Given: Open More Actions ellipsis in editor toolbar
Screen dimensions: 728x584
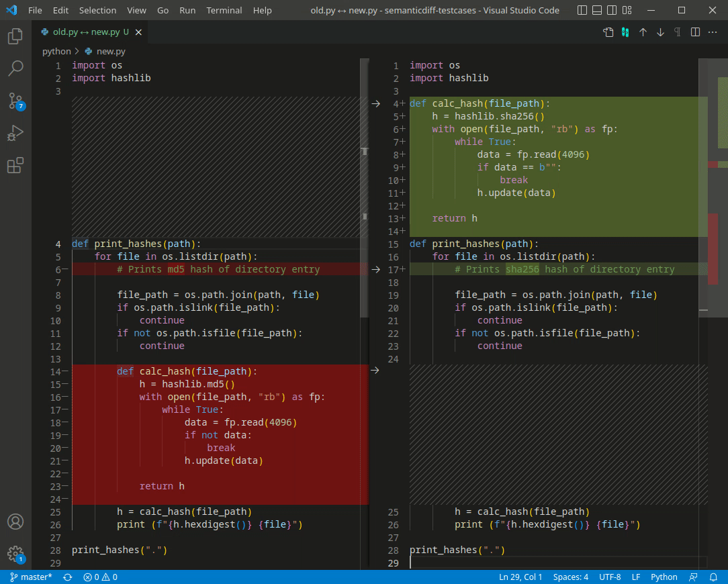Looking at the screenshot, I should point(713,32).
